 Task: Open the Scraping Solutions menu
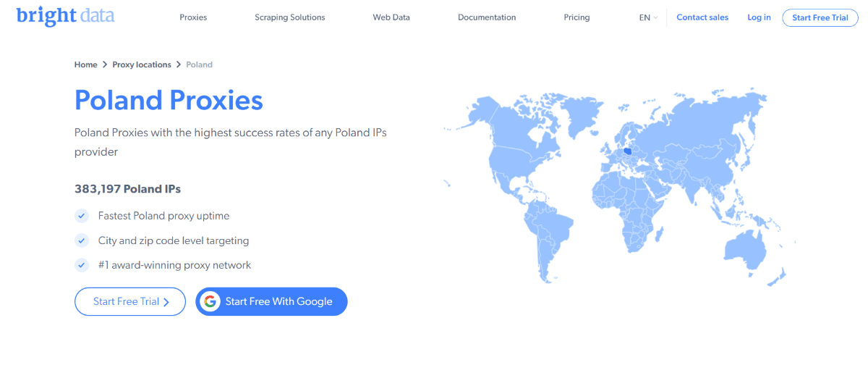290,17
